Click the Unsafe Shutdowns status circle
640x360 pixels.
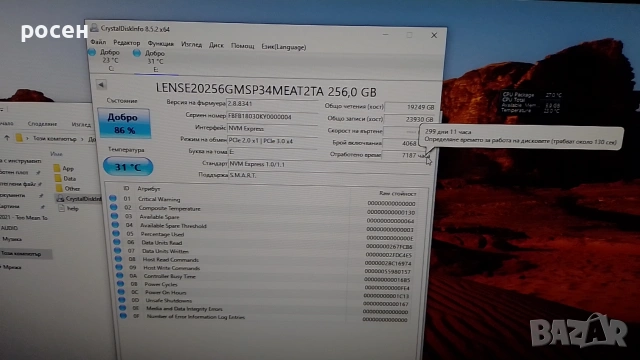click(122, 300)
